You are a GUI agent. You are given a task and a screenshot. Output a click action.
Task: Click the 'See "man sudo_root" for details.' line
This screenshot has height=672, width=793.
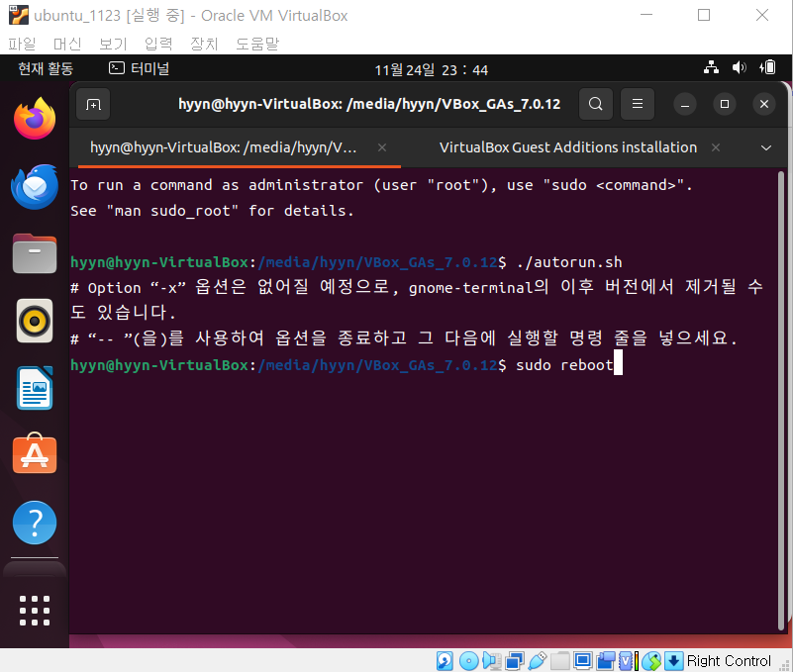[x=212, y=211]
